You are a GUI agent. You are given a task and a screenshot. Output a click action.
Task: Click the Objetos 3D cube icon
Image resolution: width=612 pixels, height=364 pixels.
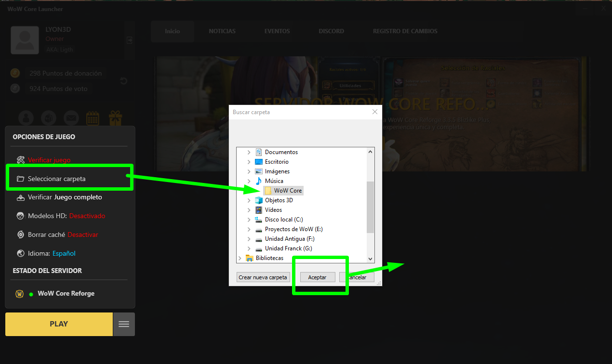(258, 200)
